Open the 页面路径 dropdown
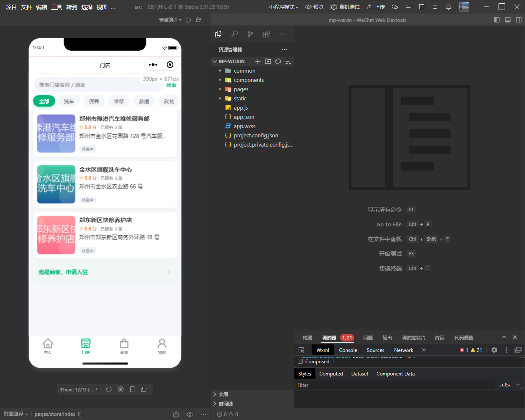This screenshot has height=420, width=525. click(16, 414)
